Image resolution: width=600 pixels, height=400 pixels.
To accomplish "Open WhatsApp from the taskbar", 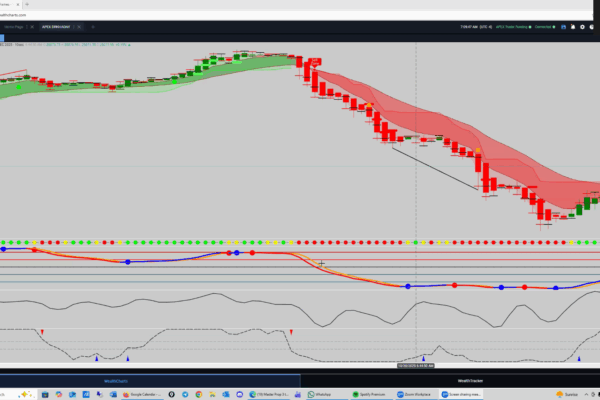I will (319, 394).
